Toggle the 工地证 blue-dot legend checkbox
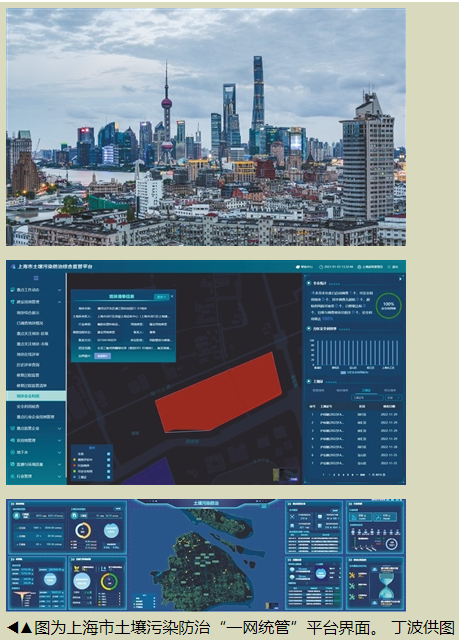This screenshot has height=640, width=459. coord(109,477)
